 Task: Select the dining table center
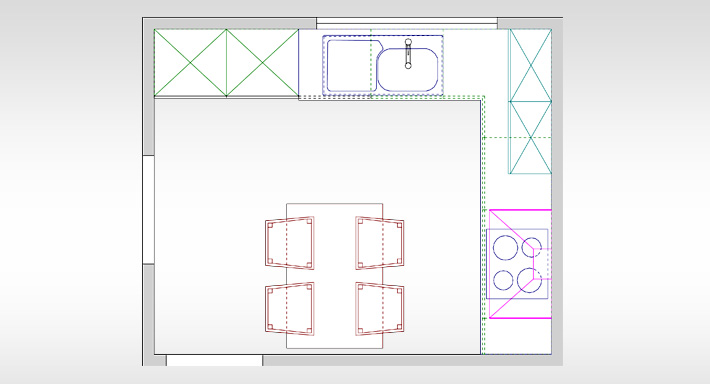coord(335,276)
